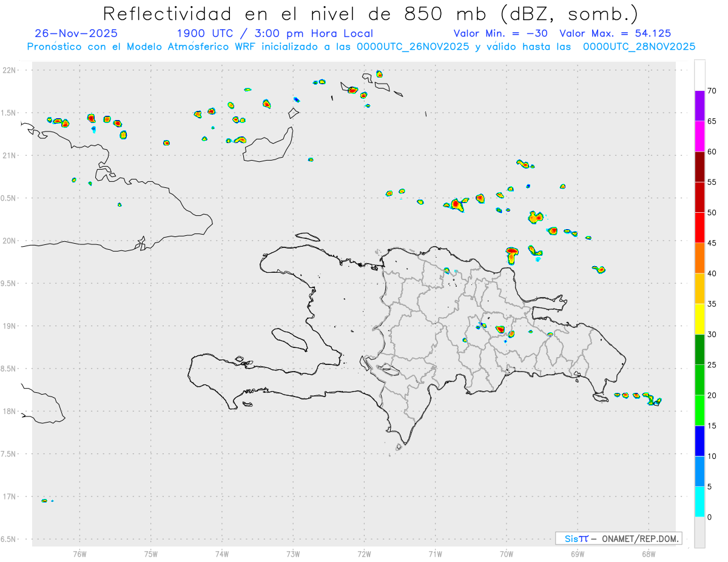The width and height of the screenshot is (728, 562).
Task: Click the orange 40–45 dBZ colorbar segment
Action: [x=699, y=258]
